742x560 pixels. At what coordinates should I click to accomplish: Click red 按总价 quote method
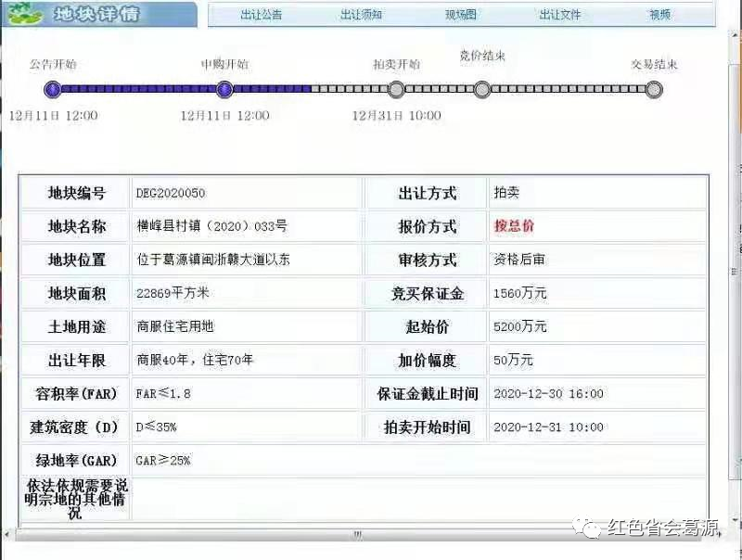pos(514,225)
